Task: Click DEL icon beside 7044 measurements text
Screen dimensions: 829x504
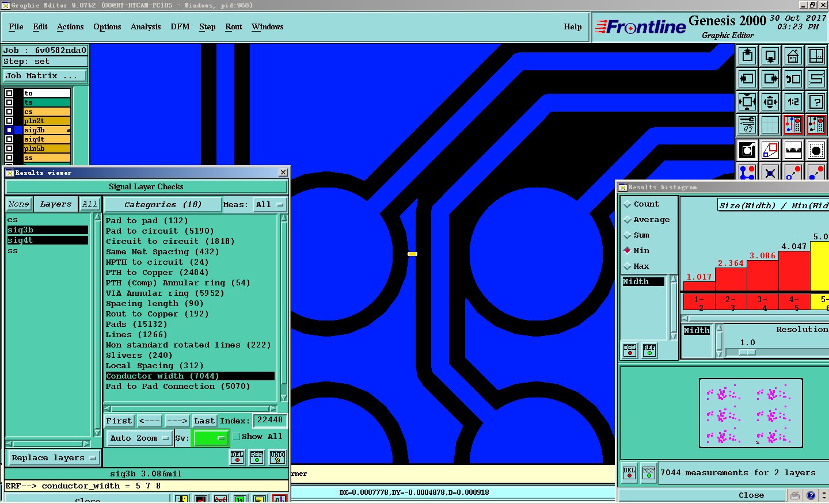Action: point(629,473)
